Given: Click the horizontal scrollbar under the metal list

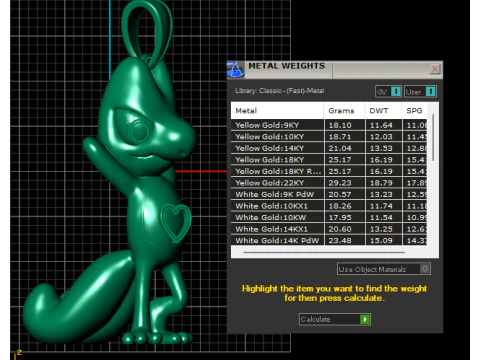Looking at the screenshot, I should pos(324,253).
